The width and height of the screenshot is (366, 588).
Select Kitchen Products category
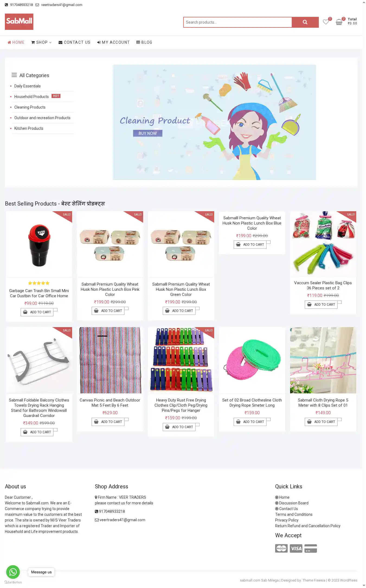(29, 128)
